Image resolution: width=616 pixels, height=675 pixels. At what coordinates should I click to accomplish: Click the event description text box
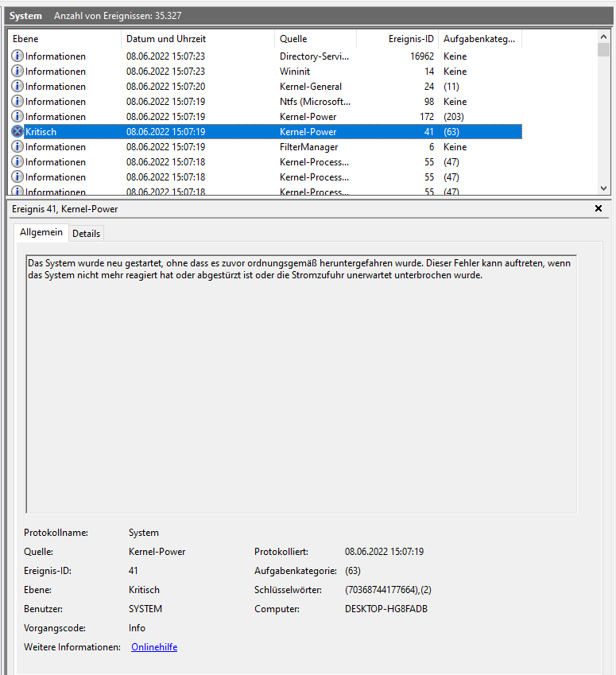coord(301,384)
